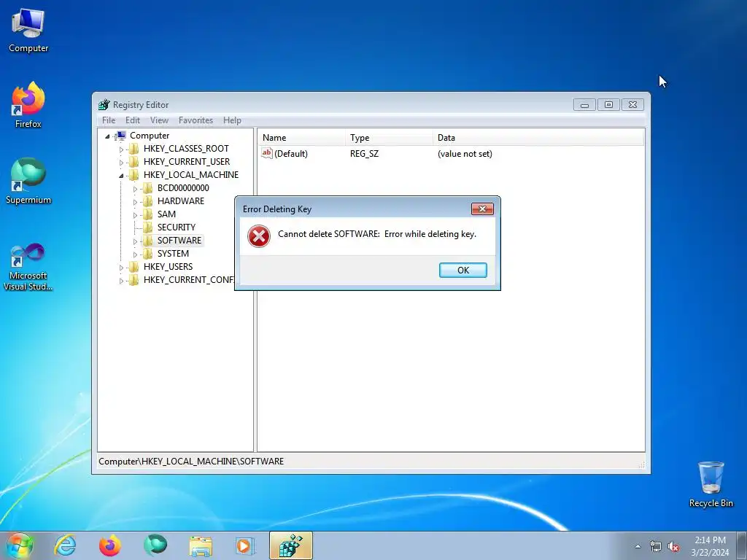Expand the BCD00000000 key

coord(135,189)
